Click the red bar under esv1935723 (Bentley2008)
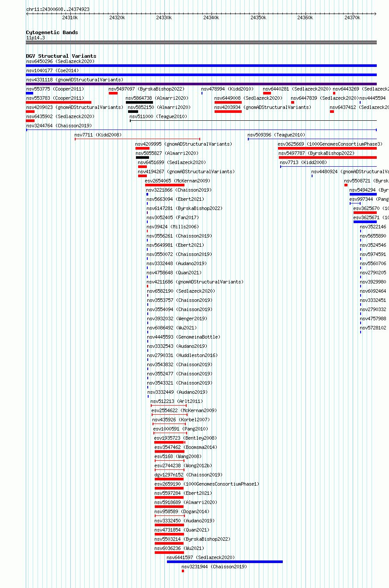 pos(169,442)
